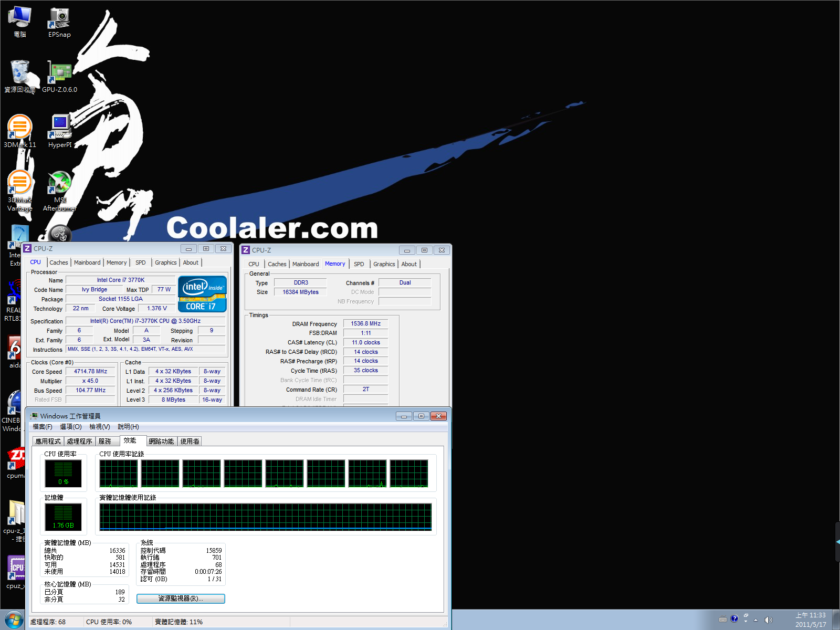Launch GPU-Z.0.6.0 from the desktop

pos(59,77)
